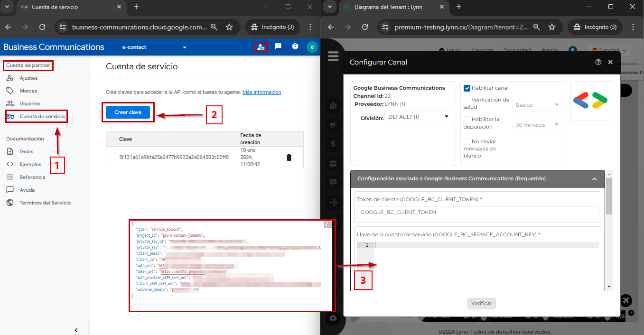Open Chrome menu in the Cuenta de servicio window

click(x=310, y=27)
